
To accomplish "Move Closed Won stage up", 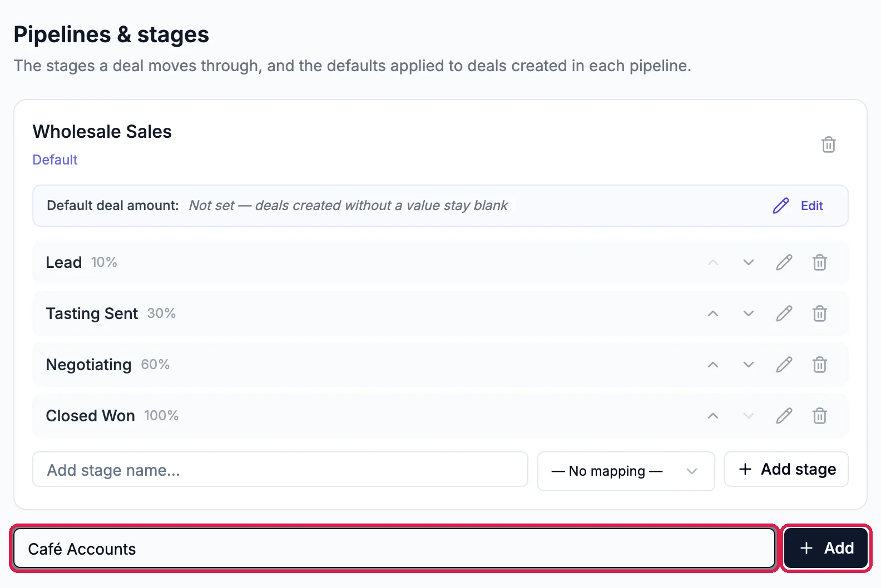I will click(x=713, y=416).
